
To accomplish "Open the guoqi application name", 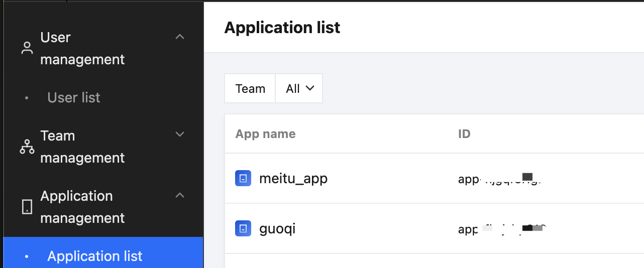I will coord(277,228).
